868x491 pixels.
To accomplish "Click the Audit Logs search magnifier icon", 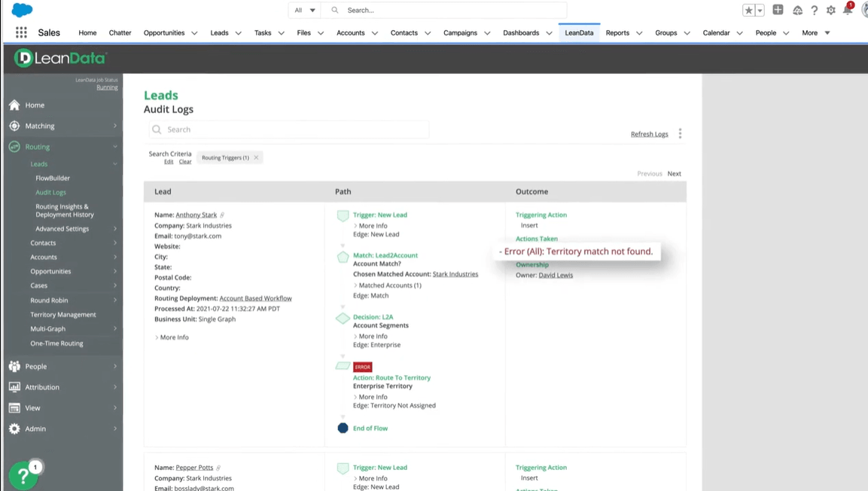I will pyautogui.click(x=157, y=130).
